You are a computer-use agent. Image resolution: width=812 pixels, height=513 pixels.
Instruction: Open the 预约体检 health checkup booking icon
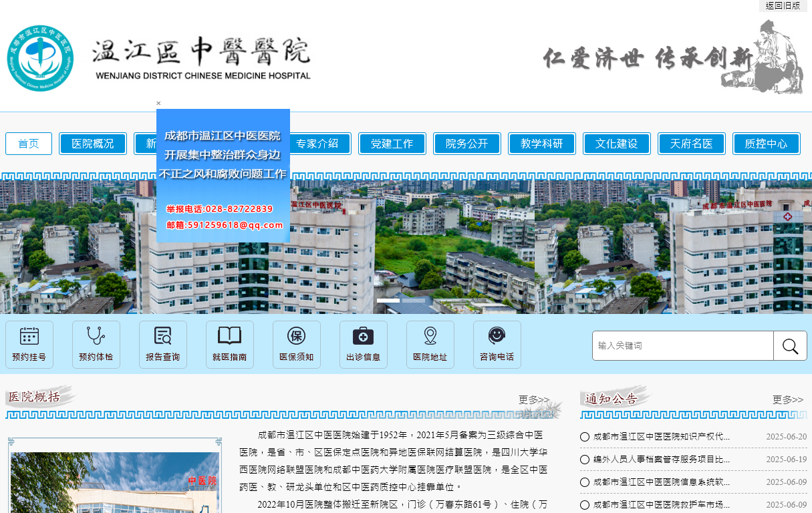tap(96, 344)
